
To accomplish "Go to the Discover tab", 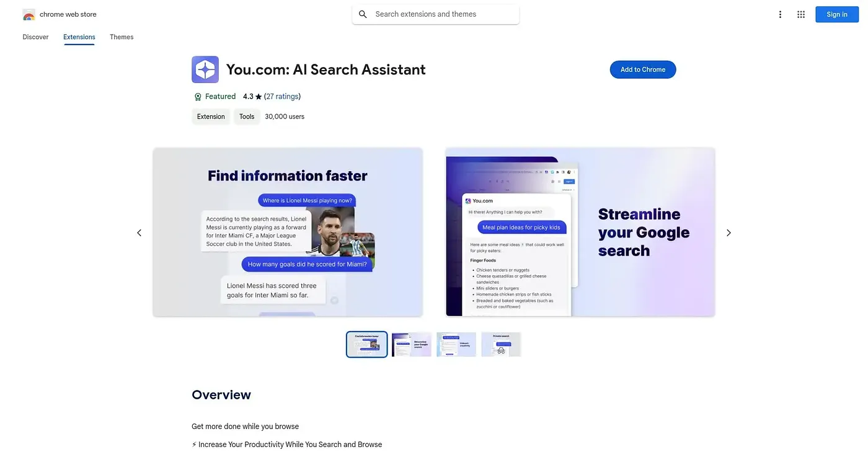I will pyautogui.click(x=35, y=37).
